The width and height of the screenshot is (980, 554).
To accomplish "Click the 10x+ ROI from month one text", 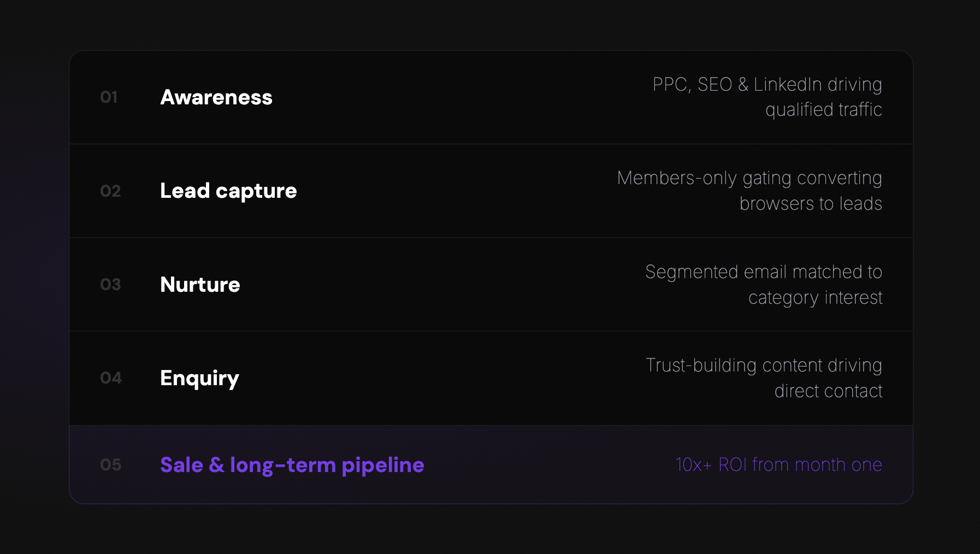I will 778,465.
